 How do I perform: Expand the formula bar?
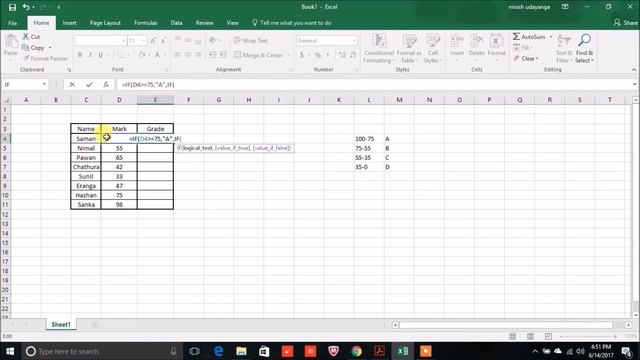(634, 84)
